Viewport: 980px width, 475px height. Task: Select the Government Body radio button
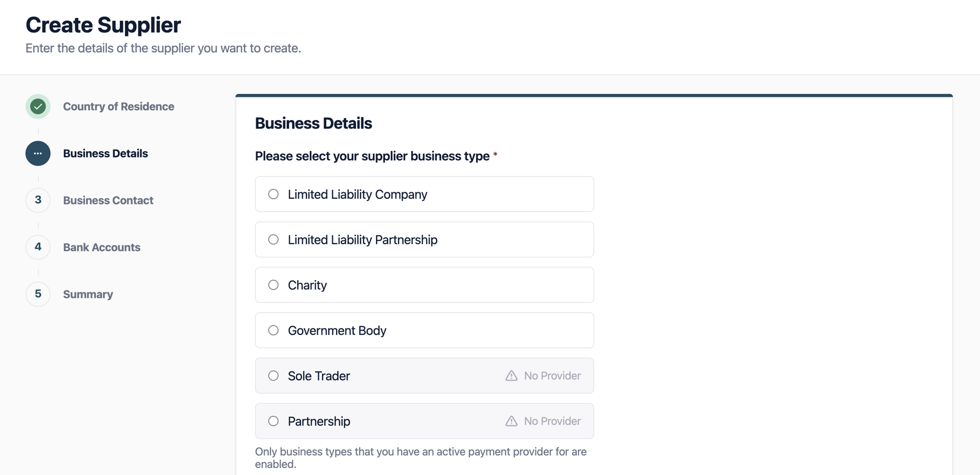(273, 330)
